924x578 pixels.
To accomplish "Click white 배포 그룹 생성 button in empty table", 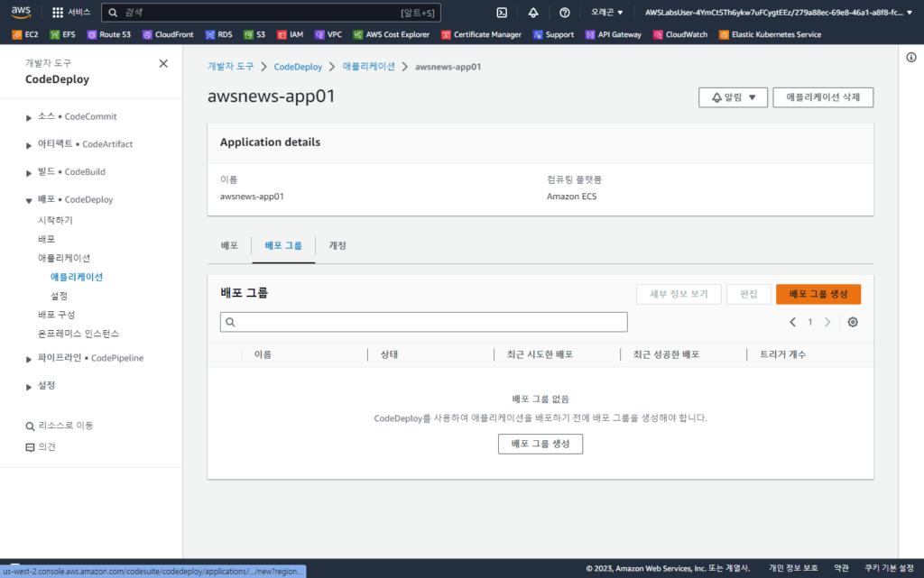I will click(541, 444).
